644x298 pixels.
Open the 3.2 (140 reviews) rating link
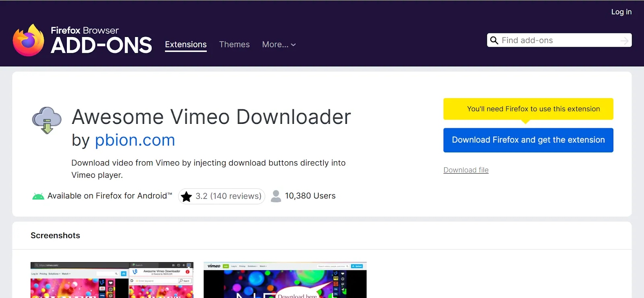pyautogui.click(x=221, y=196)
